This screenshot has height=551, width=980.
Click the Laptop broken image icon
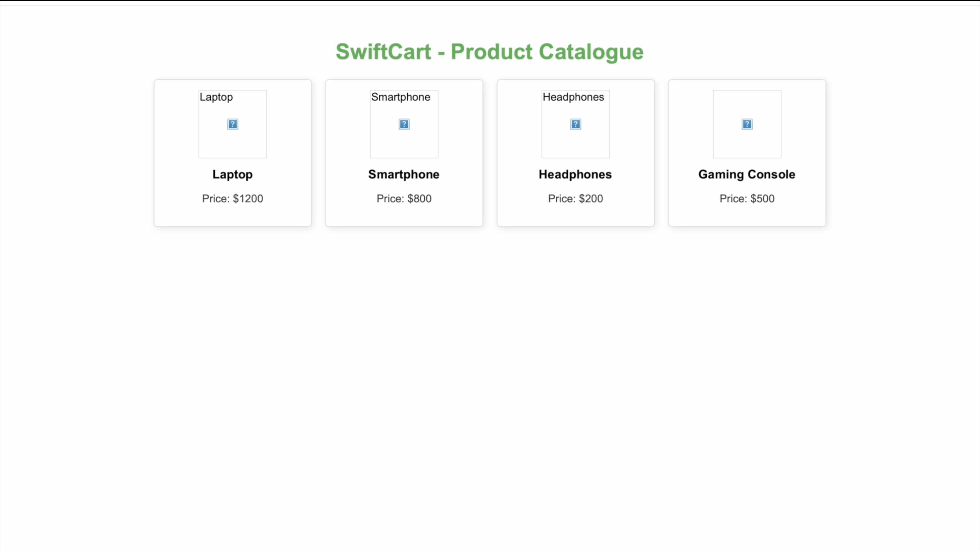[232, 124]
